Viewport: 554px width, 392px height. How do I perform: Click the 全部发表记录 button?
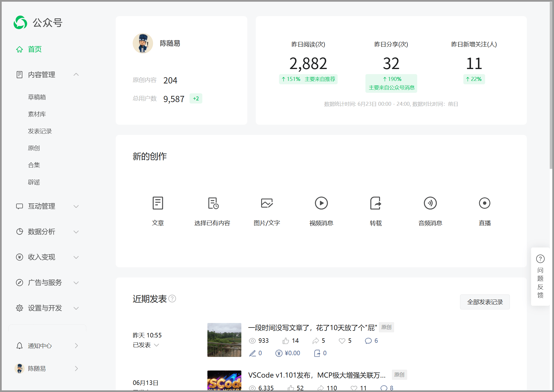(x=485, y=302)
